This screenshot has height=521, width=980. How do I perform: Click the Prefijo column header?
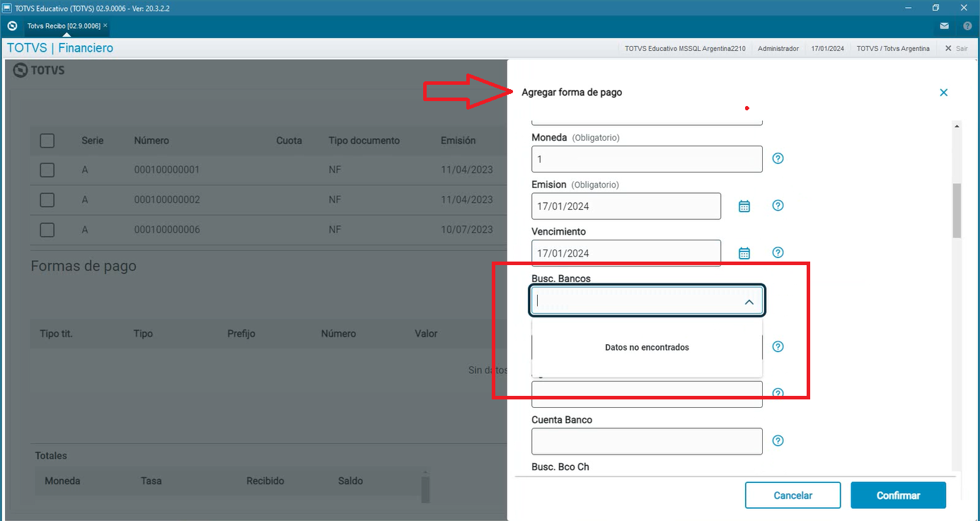(x=241, y=334)
